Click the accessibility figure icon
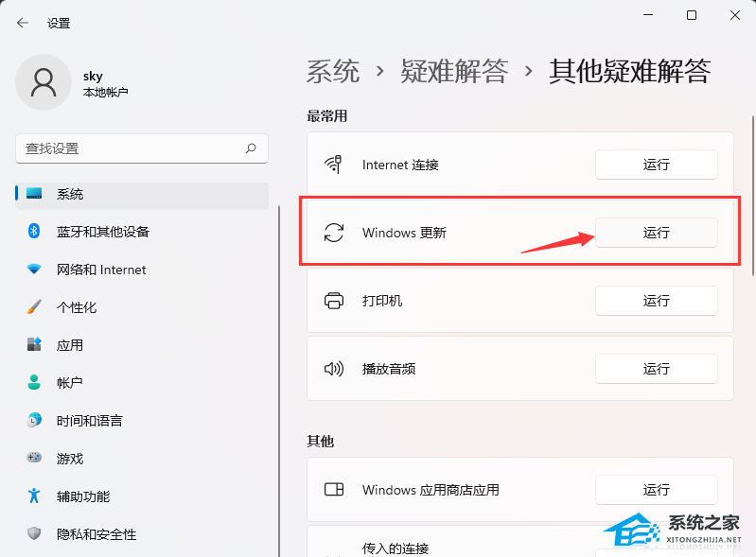Screen dimensions: 756x557 pos(34,496)
